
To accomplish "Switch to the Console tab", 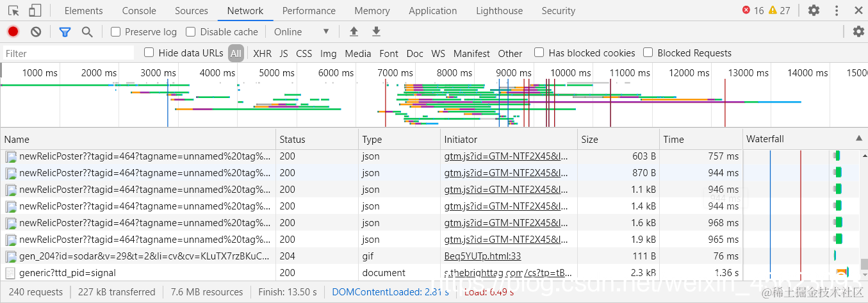I will coord(139,10).
